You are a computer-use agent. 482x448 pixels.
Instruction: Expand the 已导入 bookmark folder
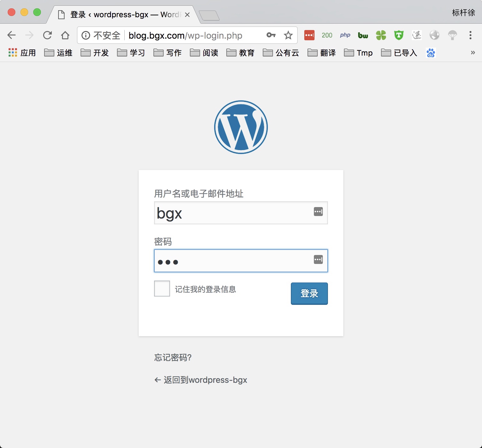pos(399,53)
